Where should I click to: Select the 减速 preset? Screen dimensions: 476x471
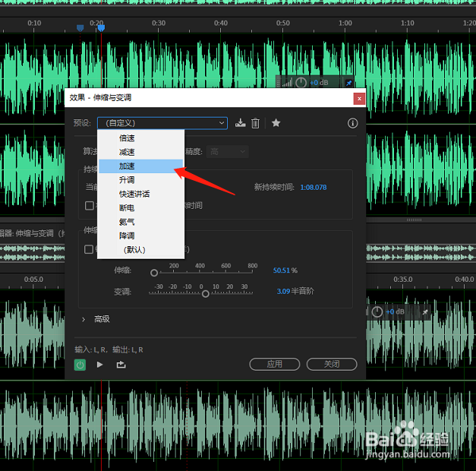[141, 152]
